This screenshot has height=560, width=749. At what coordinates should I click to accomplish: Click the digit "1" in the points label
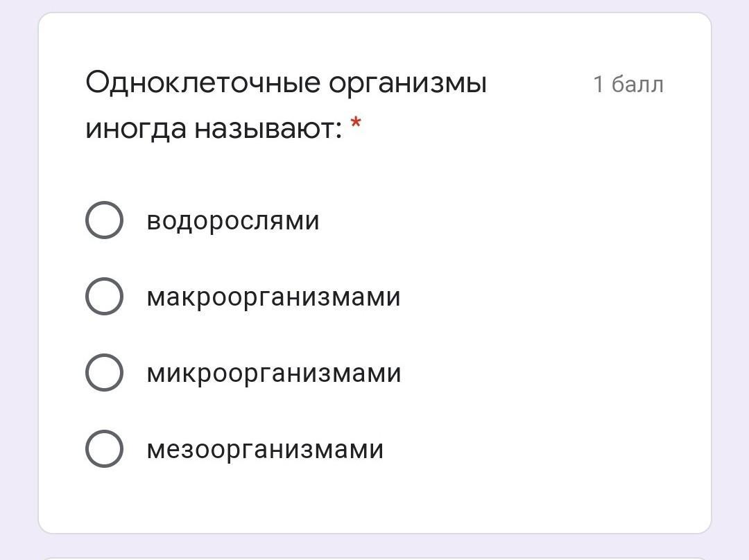coord(599,85)
